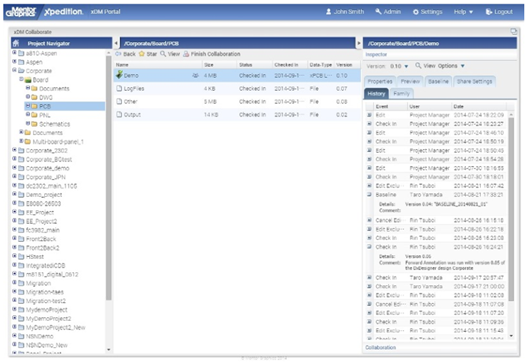Click the Admin wrench icon

point(378,12)
